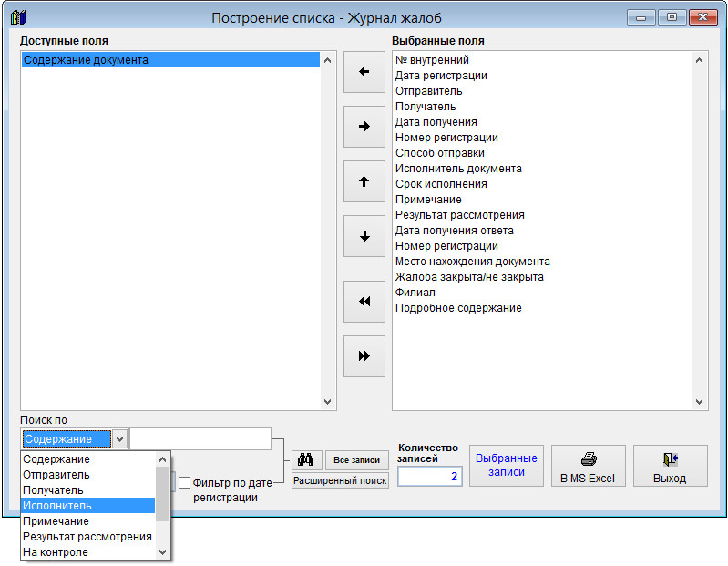Viewport: 728px width, 566px height.
Task: Collapse the Поиск по dropdown arrow
Action: pos(119,438)
